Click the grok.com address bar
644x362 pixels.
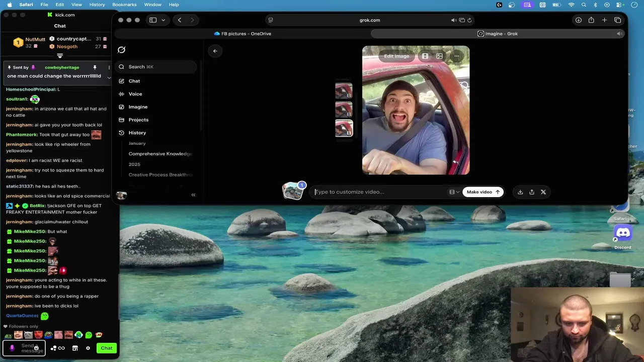(370, 20)
